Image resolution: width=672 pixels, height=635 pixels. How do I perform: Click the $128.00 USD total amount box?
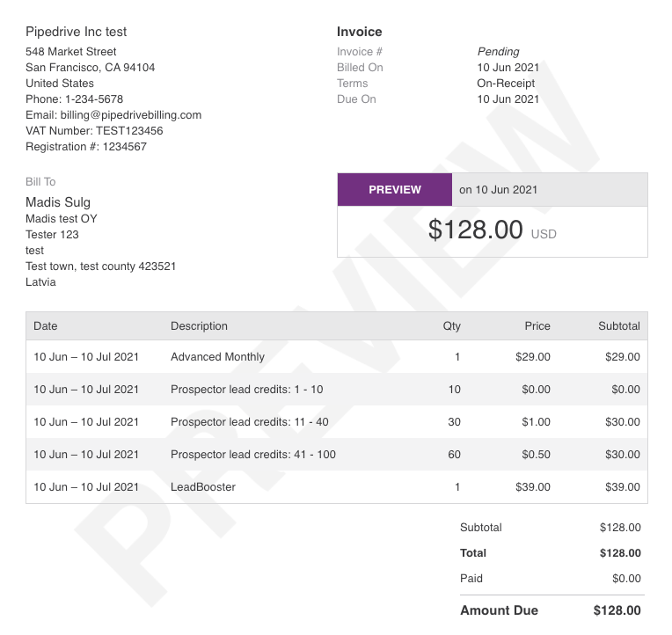coord(493,231)
